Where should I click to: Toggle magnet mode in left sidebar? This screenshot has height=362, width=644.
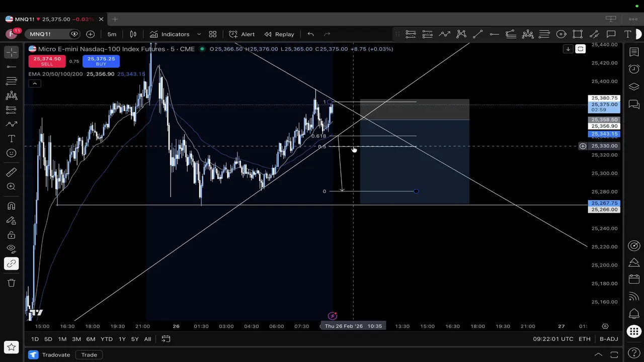pos(11,206)
